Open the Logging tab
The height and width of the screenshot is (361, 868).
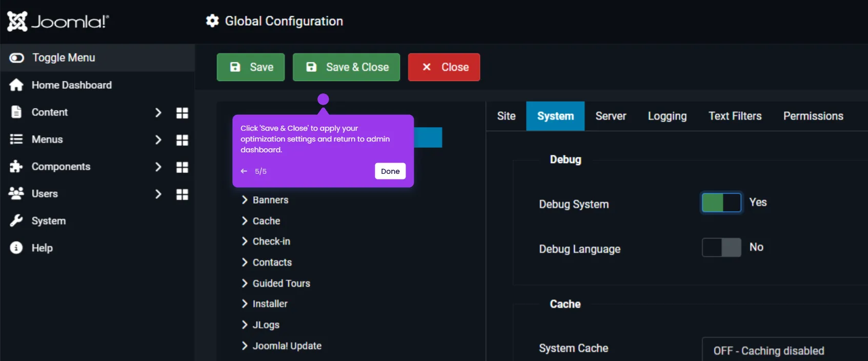coord(667,116)
